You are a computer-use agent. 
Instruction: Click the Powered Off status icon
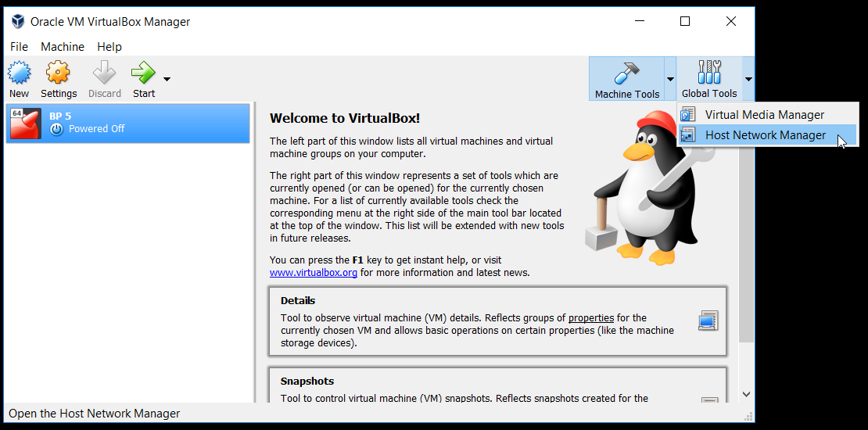click(x=56, y=129)
